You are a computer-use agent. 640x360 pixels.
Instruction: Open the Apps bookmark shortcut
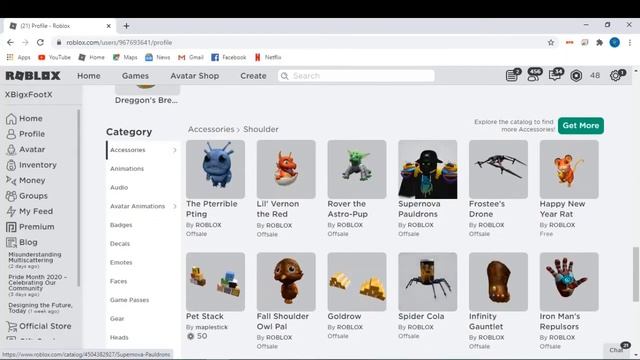18,58
